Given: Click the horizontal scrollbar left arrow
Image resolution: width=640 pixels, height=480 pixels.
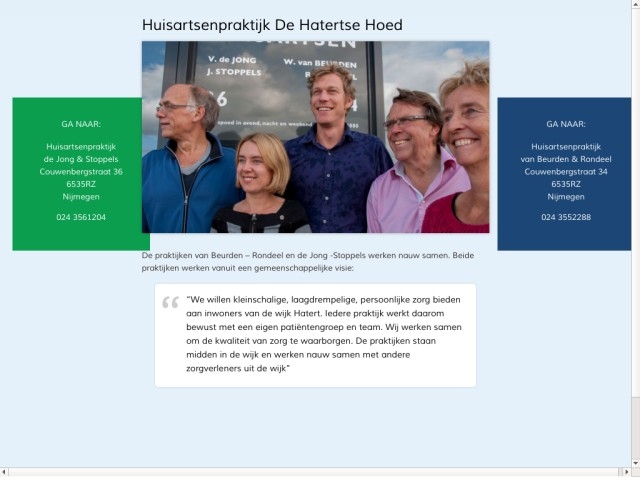Looking at the screenshot, I should pyautogui.click(x=5, y=472).
